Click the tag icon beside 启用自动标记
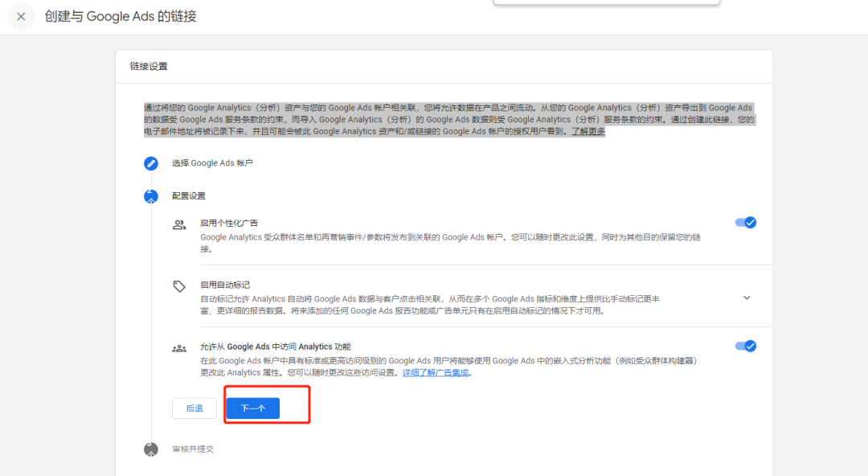The width and height of the screenshot is (868, 476). point(179,286)
